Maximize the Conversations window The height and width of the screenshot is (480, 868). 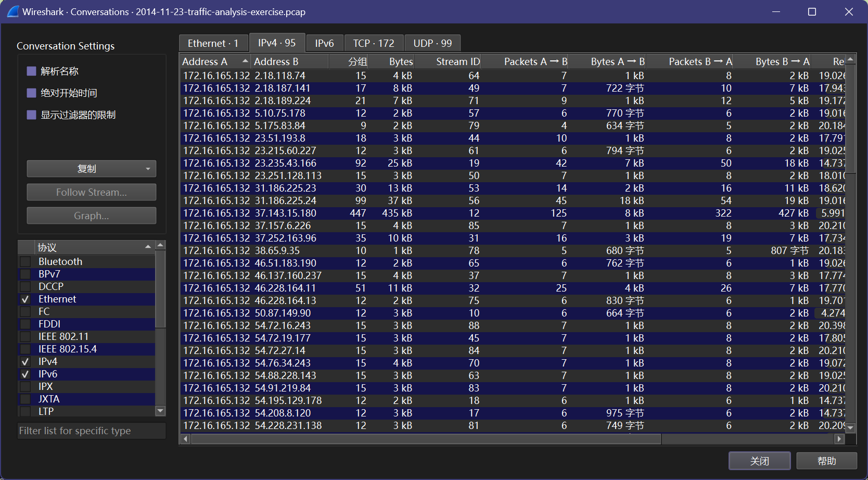(x=812, y=11)
